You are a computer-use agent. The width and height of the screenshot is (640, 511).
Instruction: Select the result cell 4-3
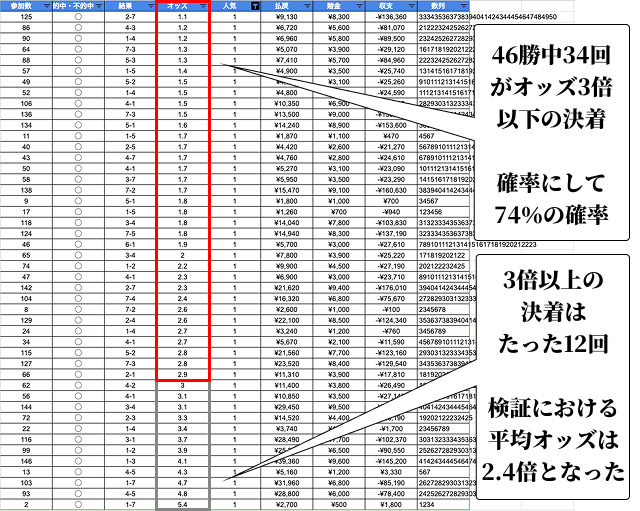(x=130, y=28)
